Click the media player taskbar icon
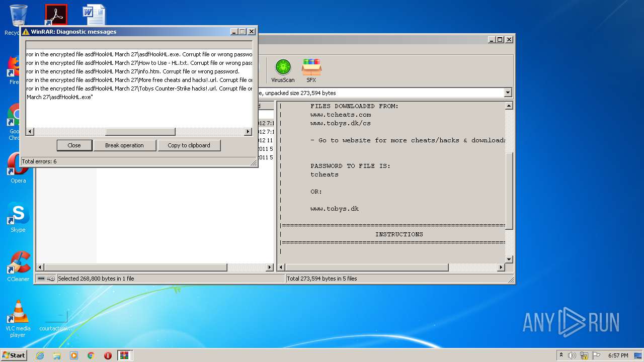Viewport: 644px width, 362px height. [74, 355]
